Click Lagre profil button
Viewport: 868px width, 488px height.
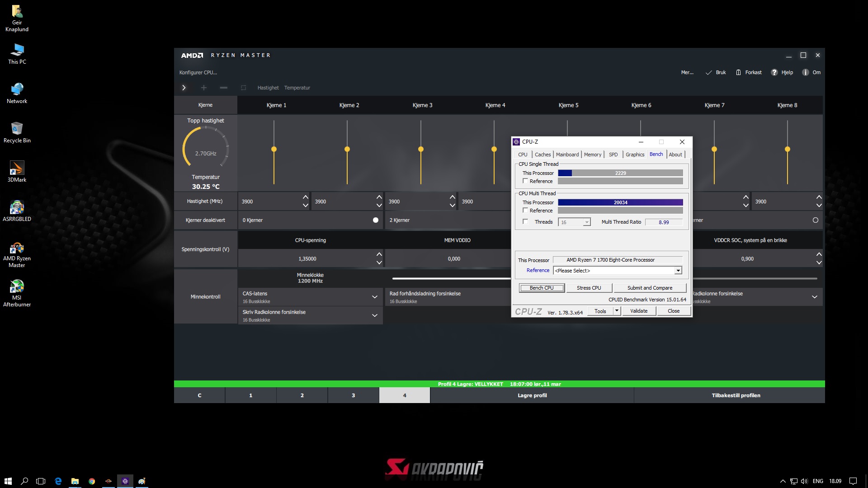pos(532,395)
